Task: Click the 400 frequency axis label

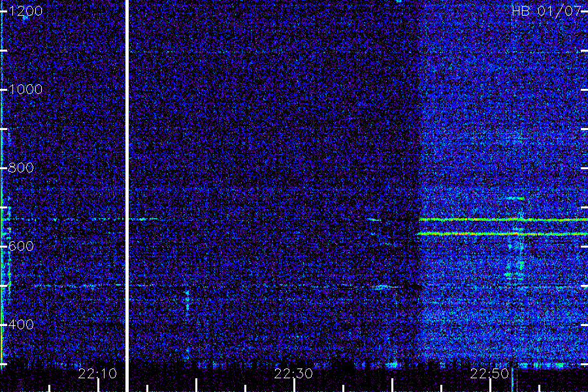Action: (21, 325)
